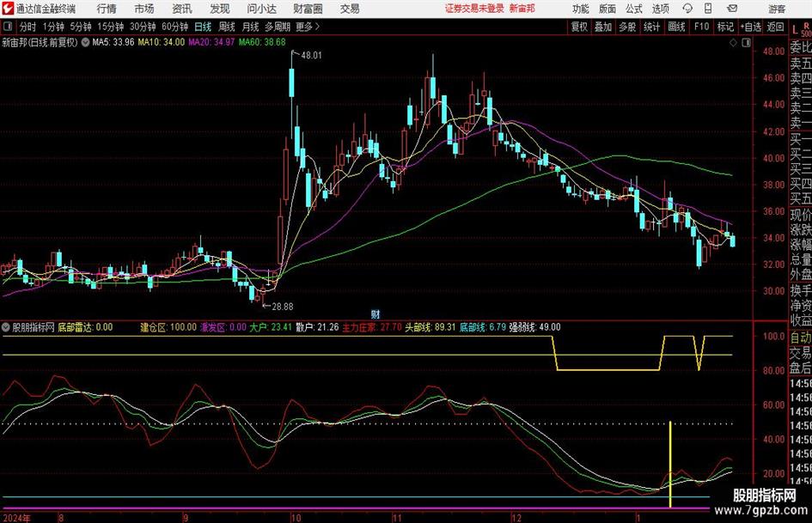Click the 散户: 21.26 value
The image size is (812, 523).
click(317, 327)
